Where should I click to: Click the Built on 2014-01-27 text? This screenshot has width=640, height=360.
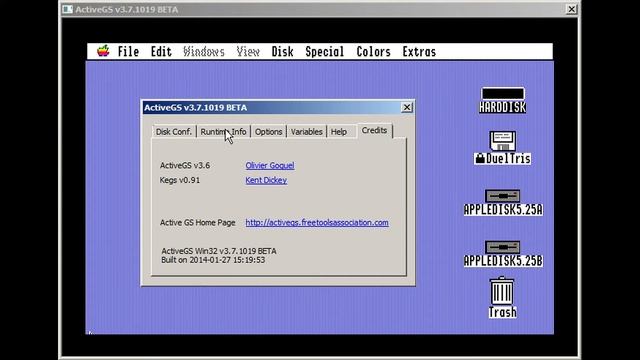coord(213,260)
